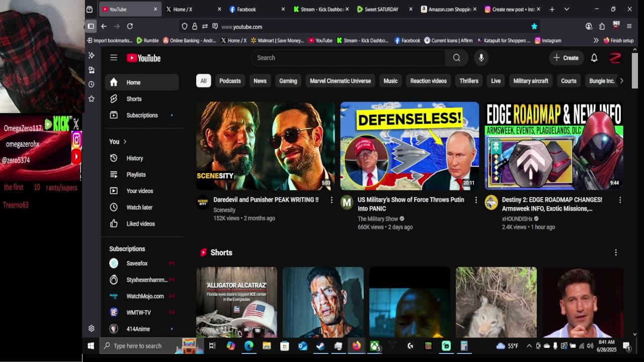Open File Explorer from the taskbar
644x362 pixels.
267,346
